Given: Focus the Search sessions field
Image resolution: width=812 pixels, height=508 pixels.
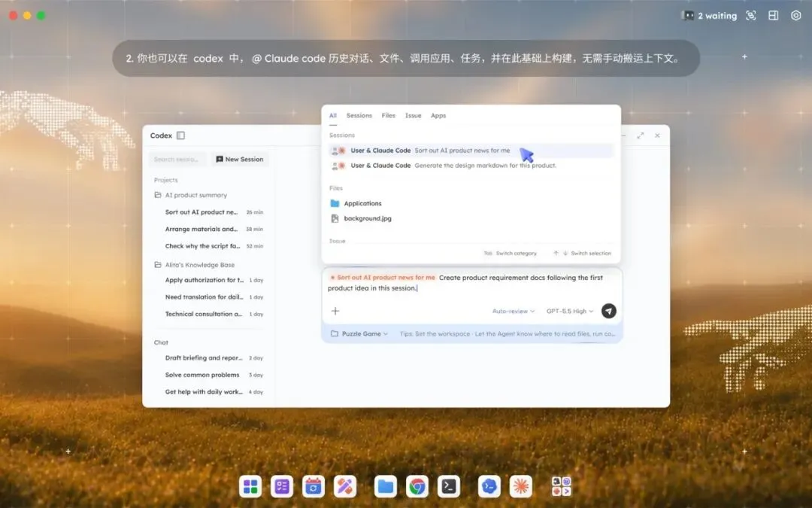Looking at the screenshot, I should tap(177, 159).
